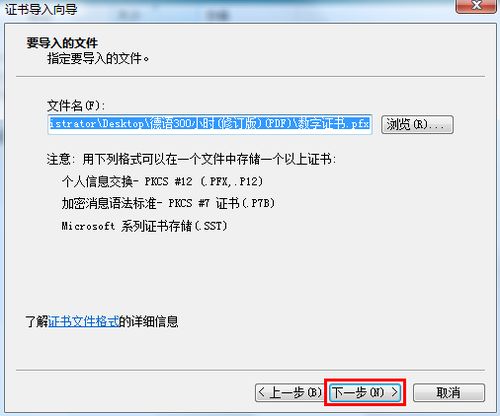Click the 要导入的文件 heading
Viewport: 500px width, 416px height.
62,43
